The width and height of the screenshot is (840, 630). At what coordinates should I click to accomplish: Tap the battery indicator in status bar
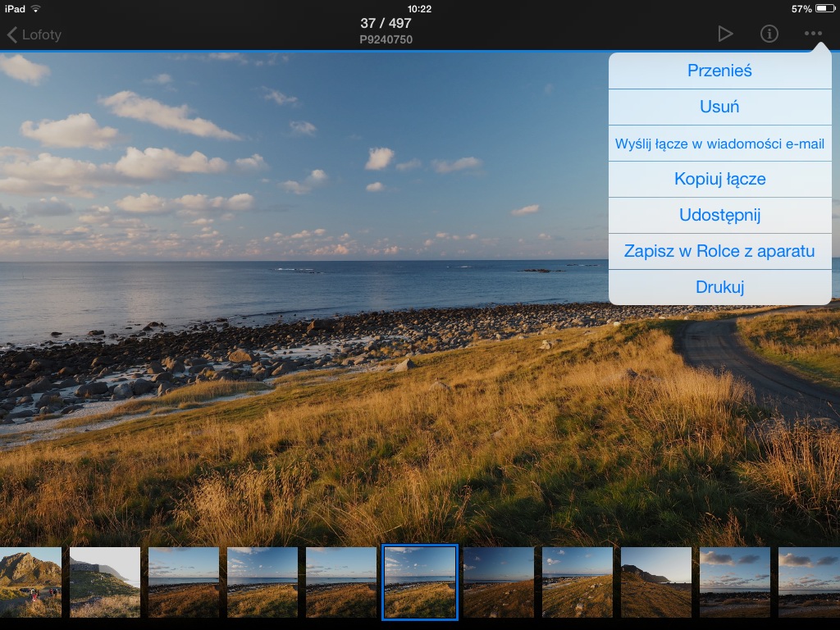pyautogui.click(x=825, y=8)
